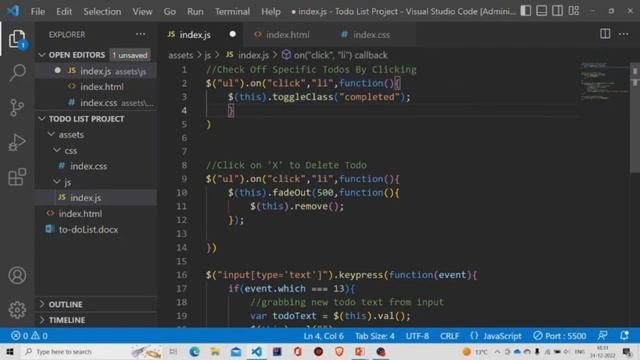Image resolution: width=640 pixels, height=360 pixels.
Task: Toggle the secondary side bar layout icon
Action: [558, 11]
